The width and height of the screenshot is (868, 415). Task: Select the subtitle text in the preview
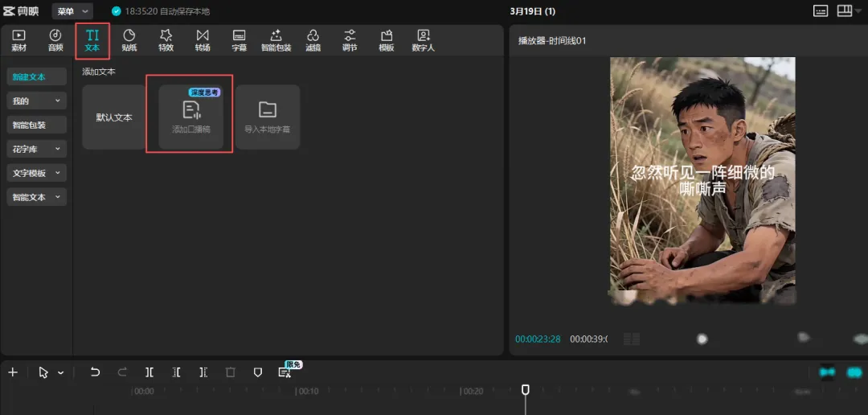pyautogui.click(x=702, y=181)
